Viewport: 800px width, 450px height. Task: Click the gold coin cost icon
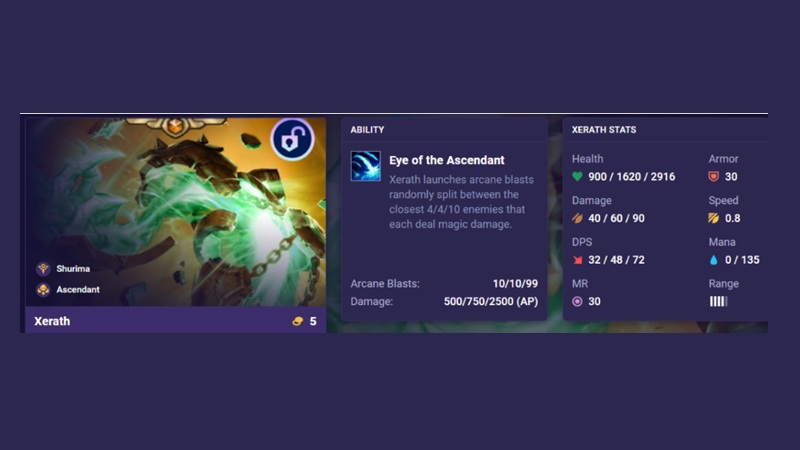297,321
